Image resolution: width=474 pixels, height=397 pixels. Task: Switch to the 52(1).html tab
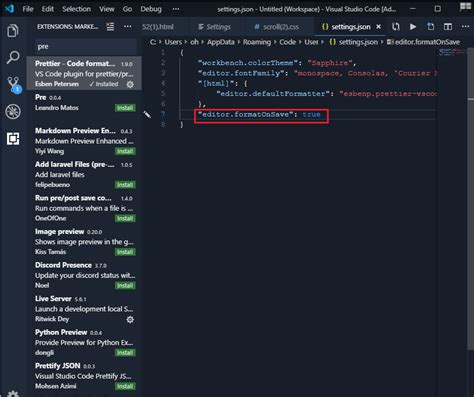158,27
